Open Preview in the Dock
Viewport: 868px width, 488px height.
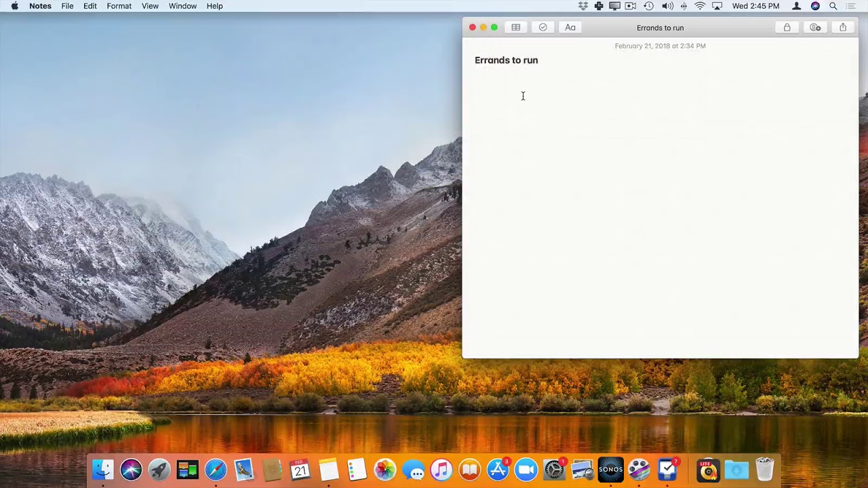click(583, 470)
